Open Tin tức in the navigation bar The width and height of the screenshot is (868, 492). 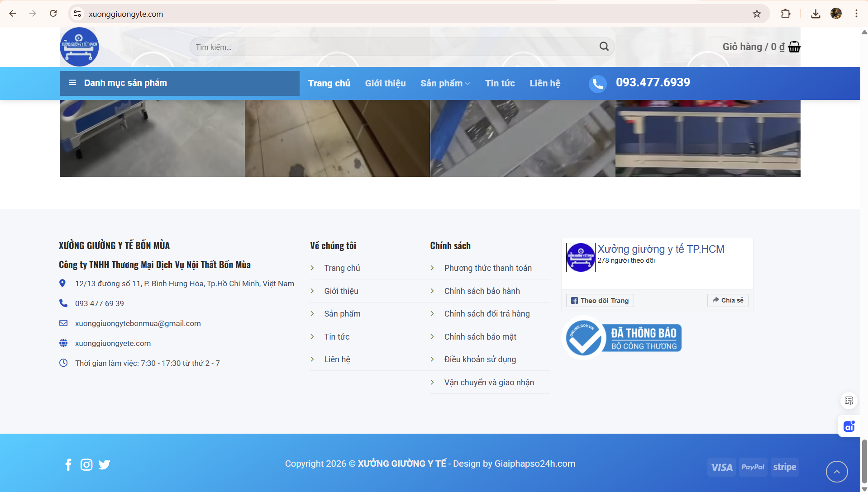(500, 83)
